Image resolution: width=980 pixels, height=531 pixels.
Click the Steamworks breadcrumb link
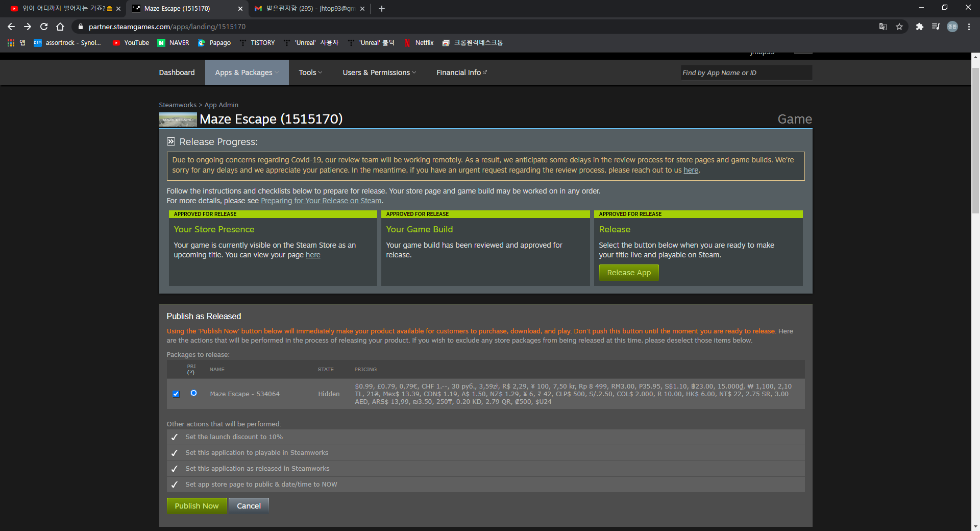(178, 105)
